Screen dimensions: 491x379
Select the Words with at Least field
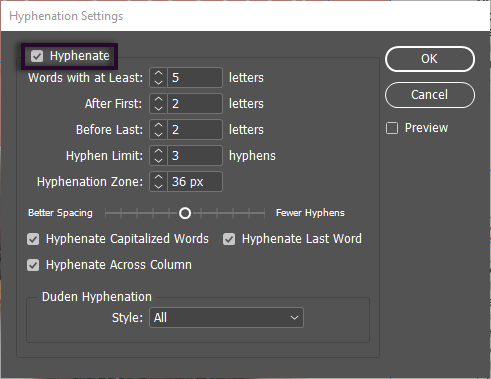pos(195,77)
